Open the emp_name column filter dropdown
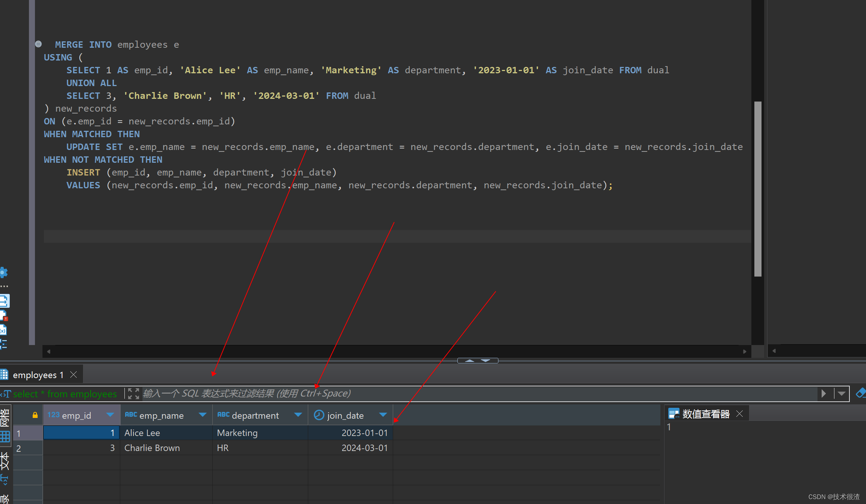 (x=203, y=415)
